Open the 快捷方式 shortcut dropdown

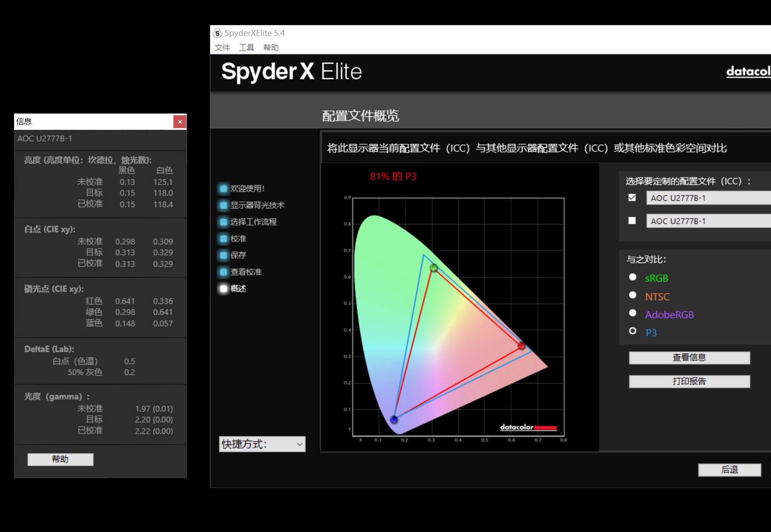[x=262, y=444]
